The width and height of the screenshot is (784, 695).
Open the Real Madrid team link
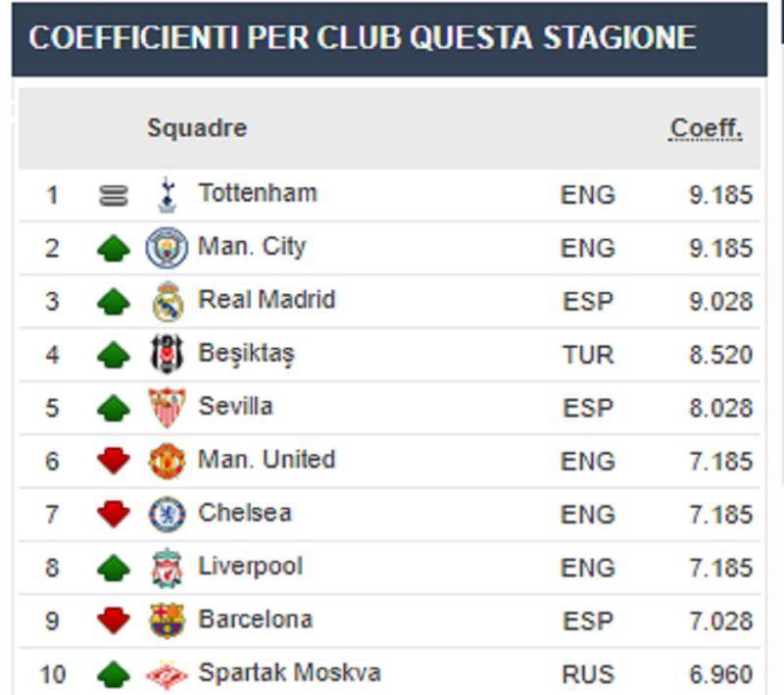coord(267,300)
